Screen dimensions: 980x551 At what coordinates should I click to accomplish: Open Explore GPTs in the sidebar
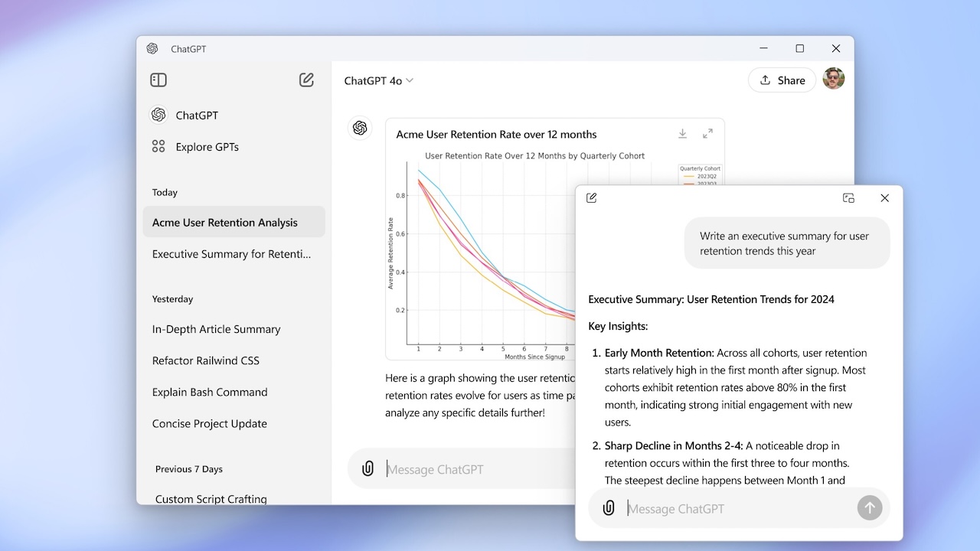(234, 147)
